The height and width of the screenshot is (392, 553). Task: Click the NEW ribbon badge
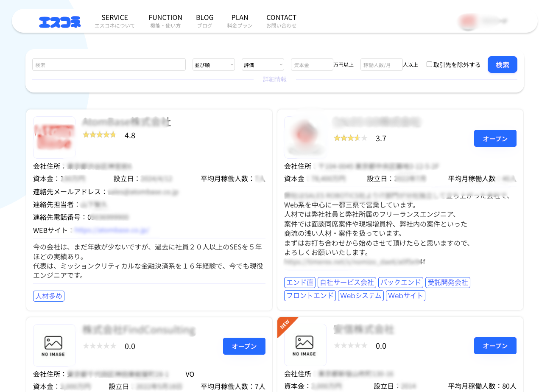(x=285, y=325)
